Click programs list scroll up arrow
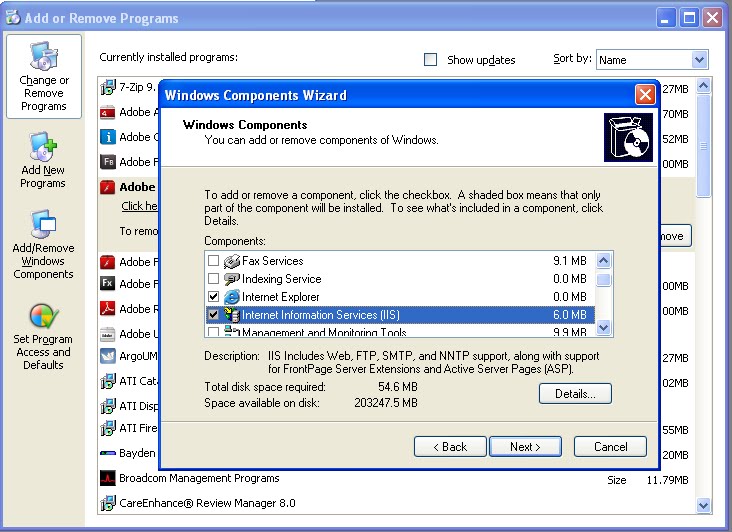The width and height of the screenshot is (732, 532). coord(704,86)
